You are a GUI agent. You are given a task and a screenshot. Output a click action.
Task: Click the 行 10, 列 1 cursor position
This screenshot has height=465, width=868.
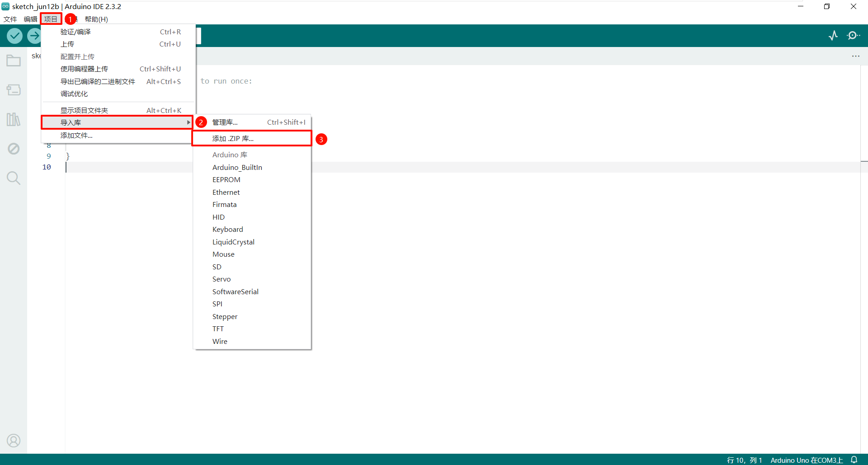[744, 460]
